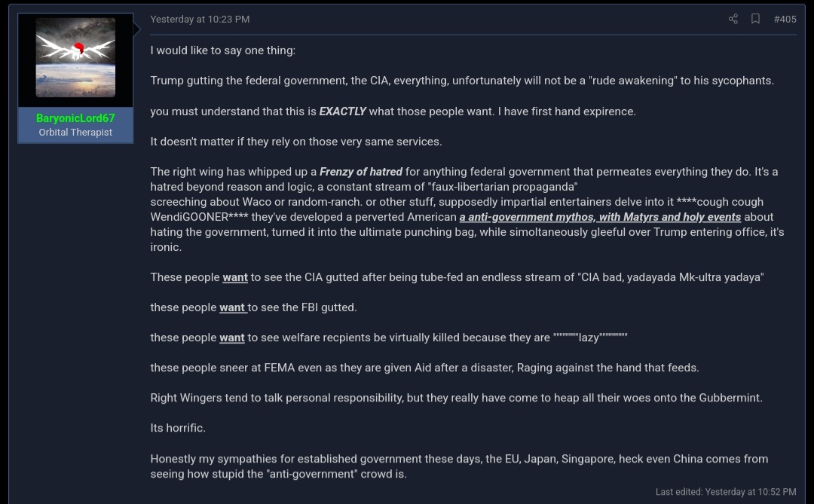The height and width of the screenshot is (504, 814).
Task: Click underlined 'want' in the CIA gutted sentence
Action: [235, 278]
